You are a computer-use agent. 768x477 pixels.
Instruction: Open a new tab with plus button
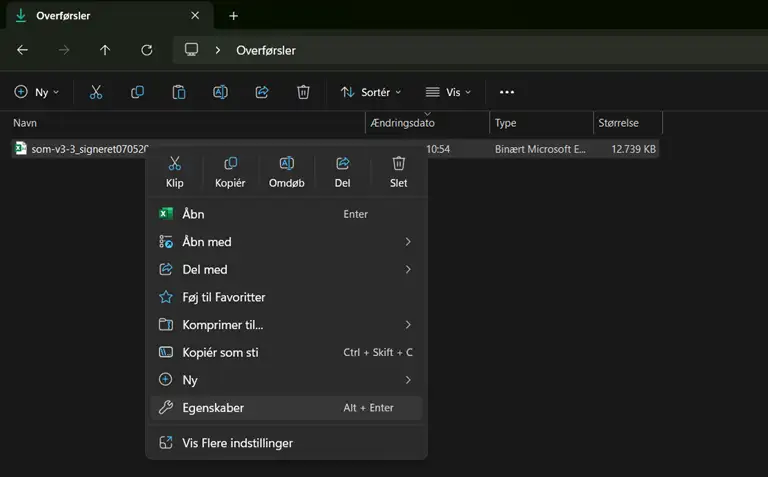pos(234,16)
